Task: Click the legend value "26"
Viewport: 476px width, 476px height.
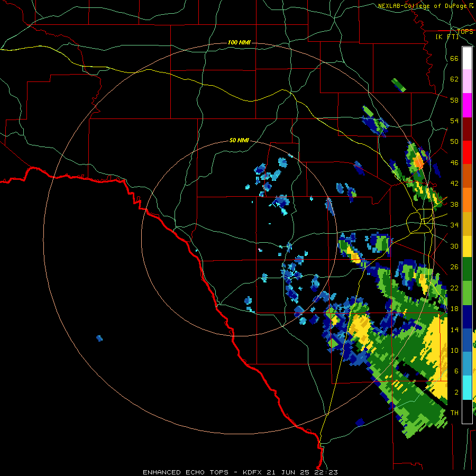Action: point(454,267)
